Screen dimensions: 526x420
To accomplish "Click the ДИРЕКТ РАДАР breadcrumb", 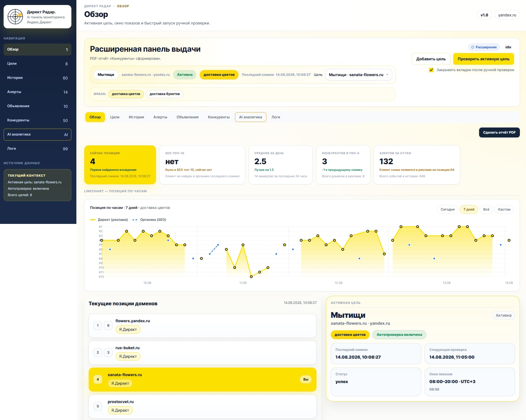I will (97, 6).
